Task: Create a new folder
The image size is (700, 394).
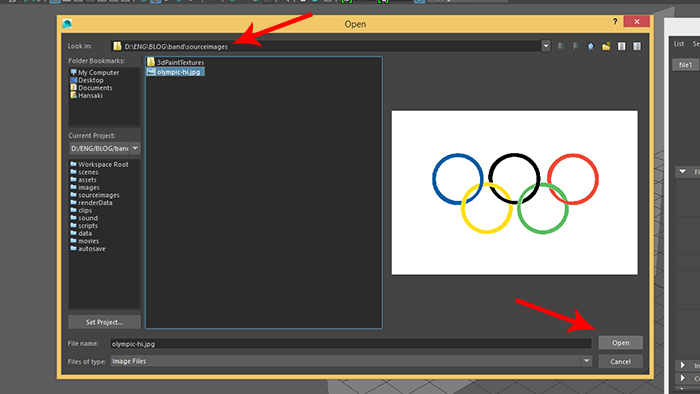Action: pyautogui.click(x=606, y=46)
